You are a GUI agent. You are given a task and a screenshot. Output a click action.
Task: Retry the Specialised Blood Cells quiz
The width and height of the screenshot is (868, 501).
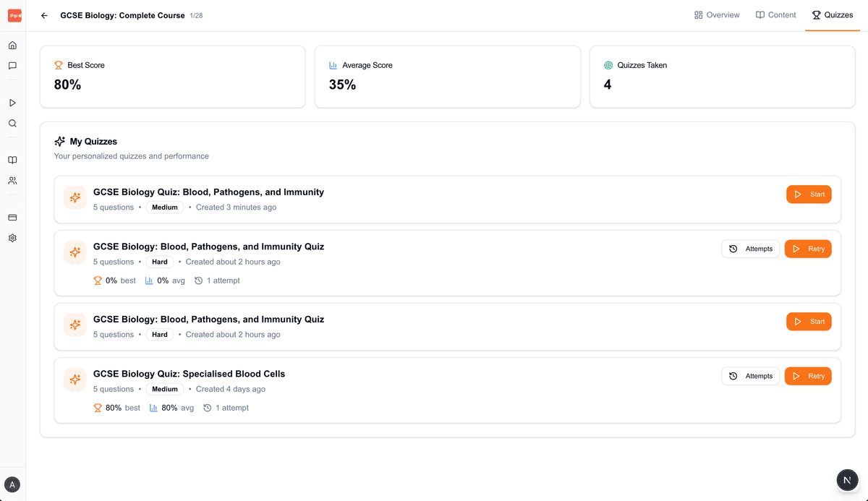click(x=808, y=376)
